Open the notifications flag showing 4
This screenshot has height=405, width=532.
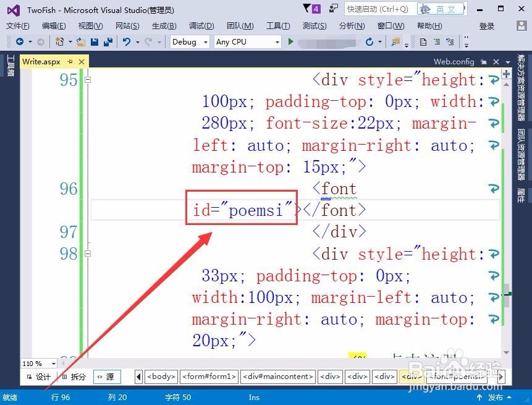point(312,9)
